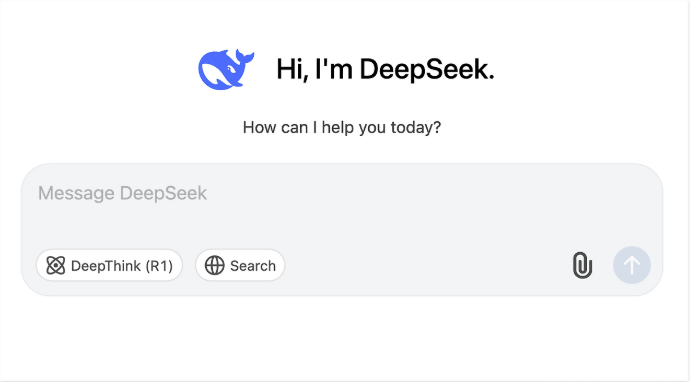691x382 pixels.
Task: Click the "Message DeepSeek" placeholder text
Action: (x=123, y=193)
